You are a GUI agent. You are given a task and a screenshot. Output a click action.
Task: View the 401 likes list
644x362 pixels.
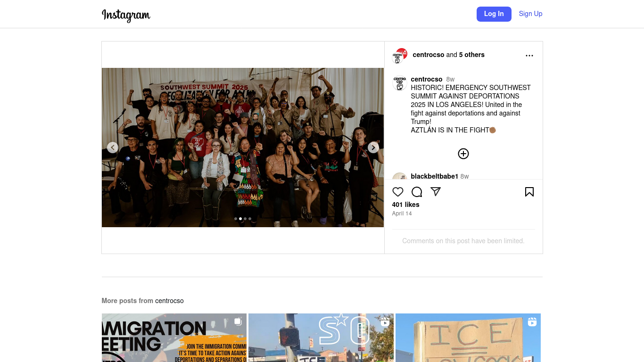click(x=405, y=205)
